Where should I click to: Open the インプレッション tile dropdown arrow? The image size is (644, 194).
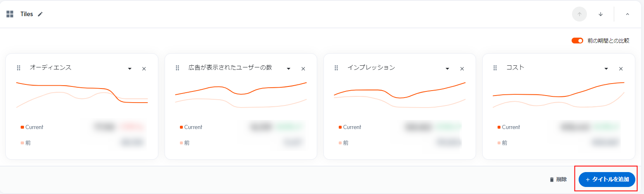(448, 69)
